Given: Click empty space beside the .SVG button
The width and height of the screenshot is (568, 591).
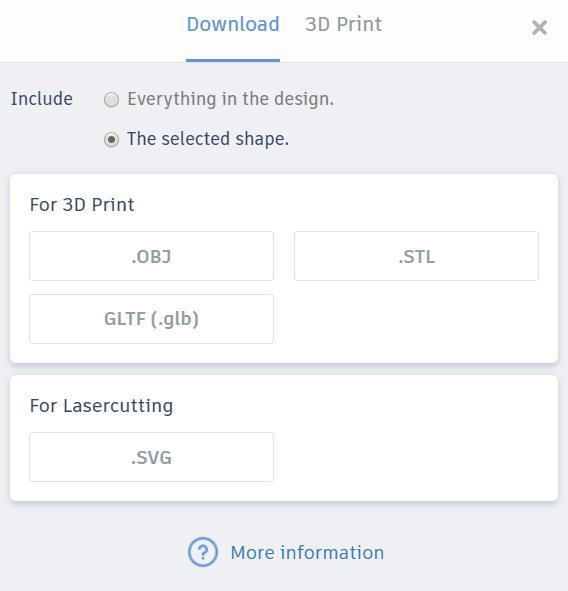Looking at the screenshot, I should tap(415, 457).
